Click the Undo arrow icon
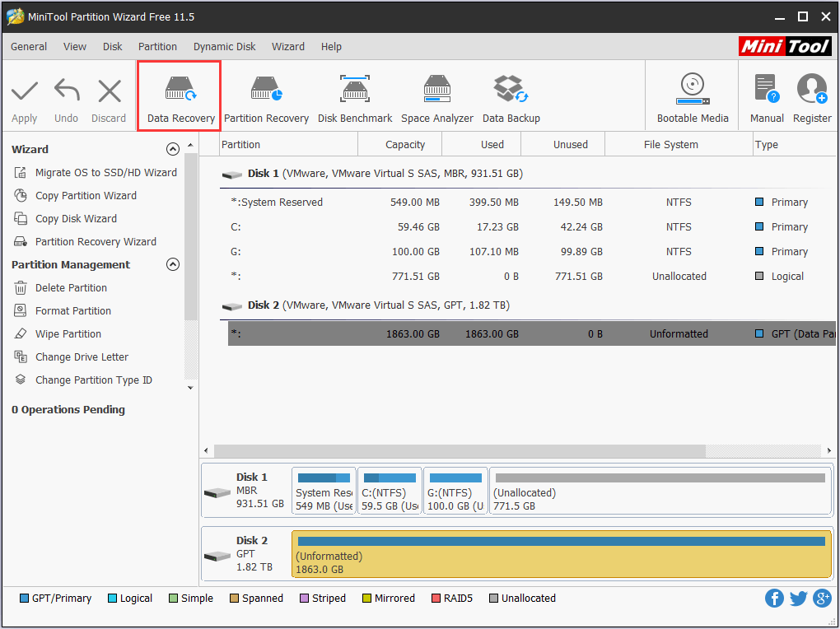The image size is (840, 629). point(67,90)
